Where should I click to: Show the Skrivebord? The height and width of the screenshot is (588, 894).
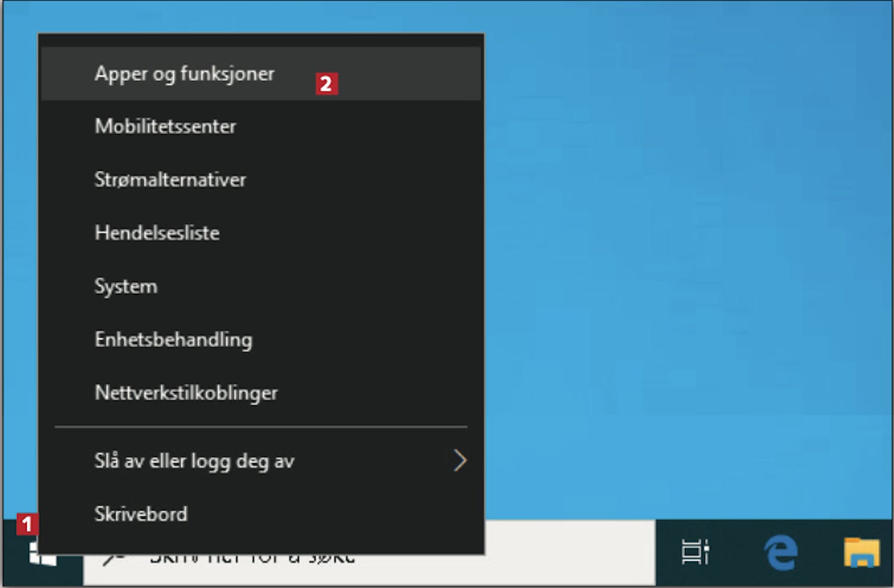(x=261, y=514)
